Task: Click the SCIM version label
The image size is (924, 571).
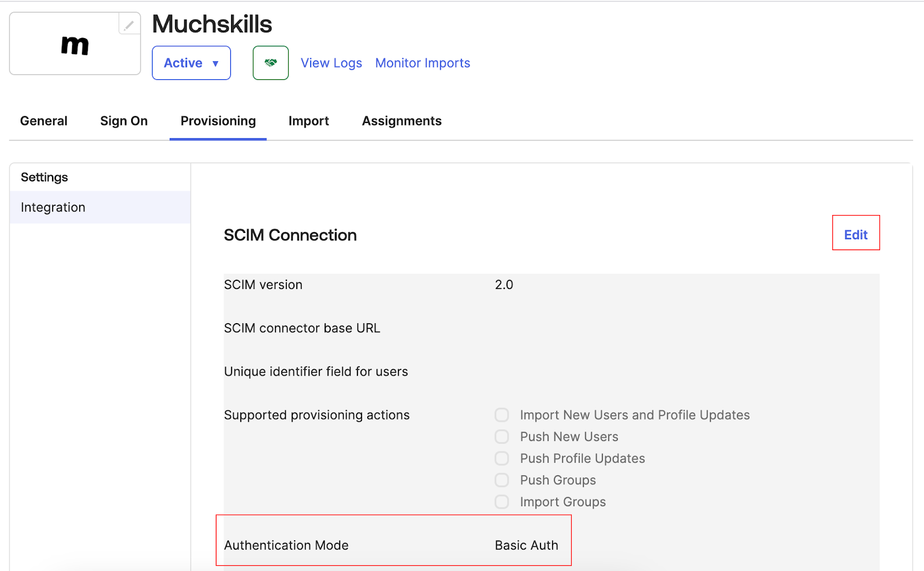Action: pyautogui.click(x=263, y=285)
